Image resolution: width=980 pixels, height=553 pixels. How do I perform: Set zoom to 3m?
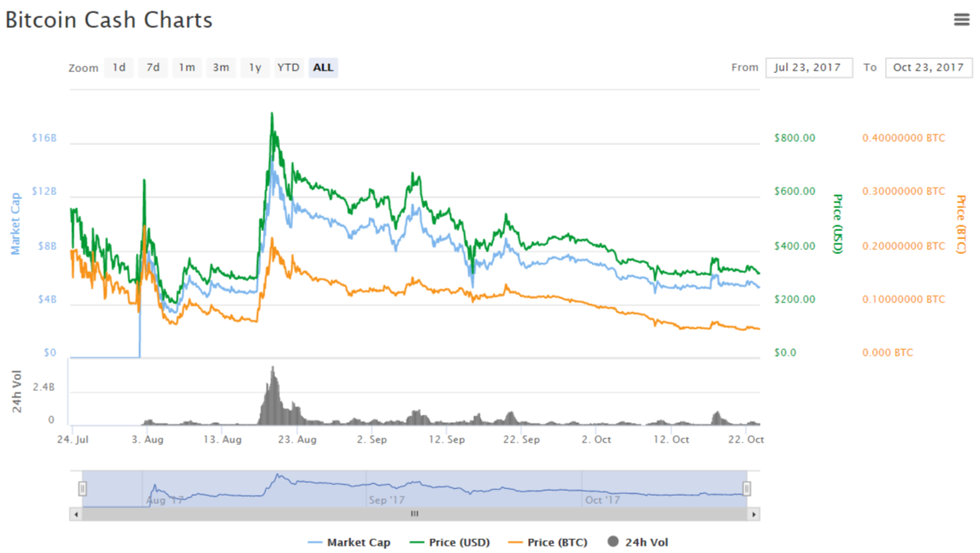220,67
